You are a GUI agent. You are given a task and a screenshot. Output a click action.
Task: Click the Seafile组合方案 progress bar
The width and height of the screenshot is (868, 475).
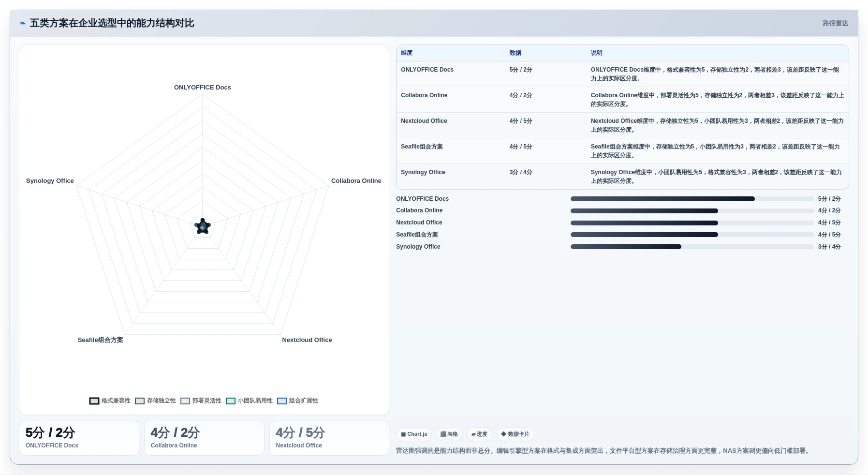pos(692,235)
